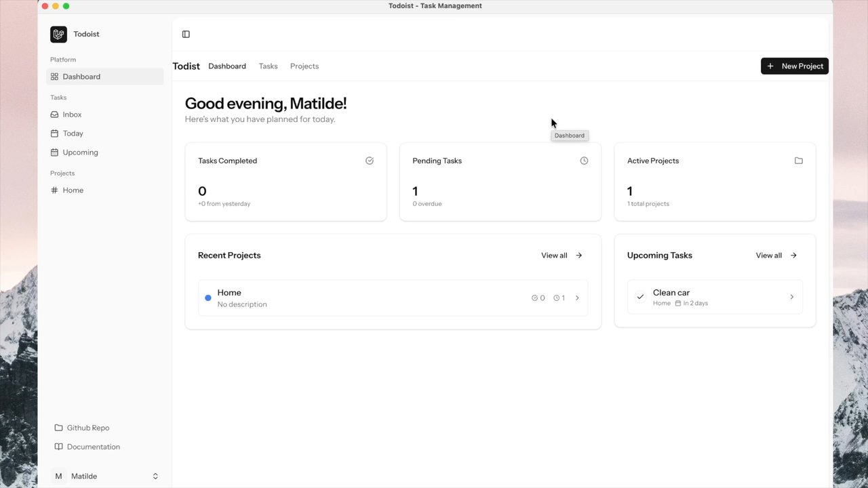The image size is (868, 488).
Task: Switch to the Tasks tab
Action: 269,66
